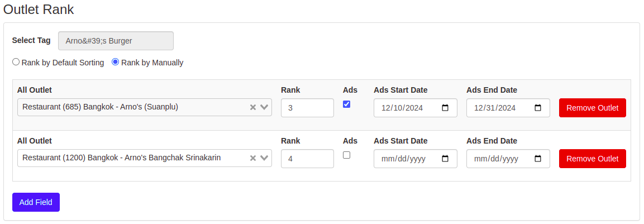This screenshot has height=224, width=644.
Task: Open calendar picker for 12/10/2024 start date
Action: (x=445, y=108)
